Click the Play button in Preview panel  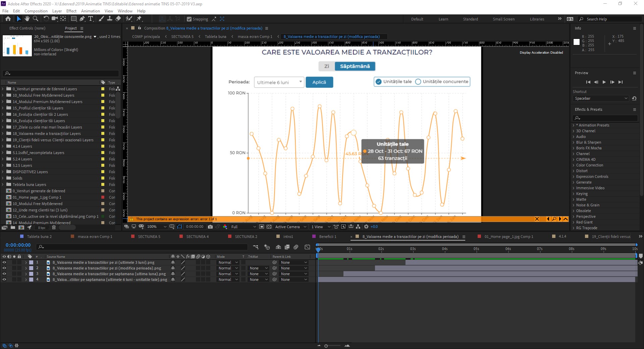[x=604, y=82]
